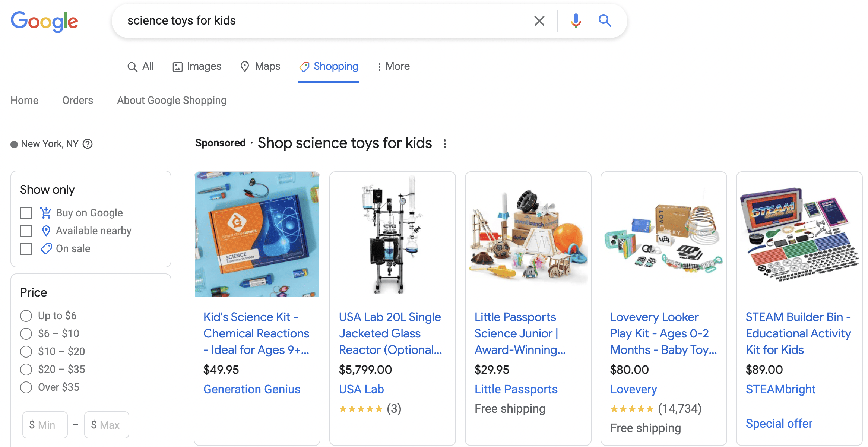Image resolution: width=868 pixels, height=447 pixels.
Task: Click the Images grid icon in navigation
Action: [177, 66]
